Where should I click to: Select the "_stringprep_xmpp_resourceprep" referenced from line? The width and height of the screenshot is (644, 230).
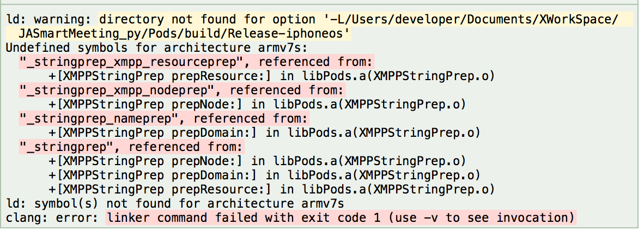coord(196,62)
